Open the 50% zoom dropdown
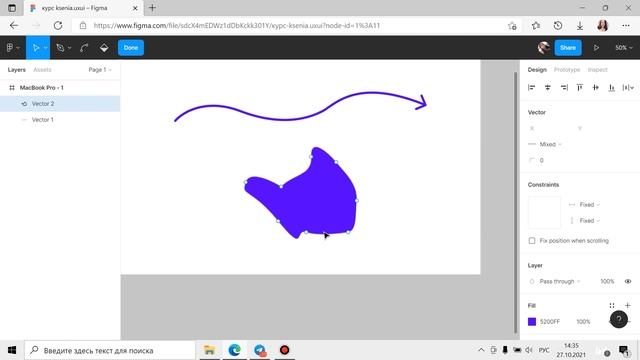The width and height of the screenshot is (640, 360). pyautogui.click(x=623, y=48)
